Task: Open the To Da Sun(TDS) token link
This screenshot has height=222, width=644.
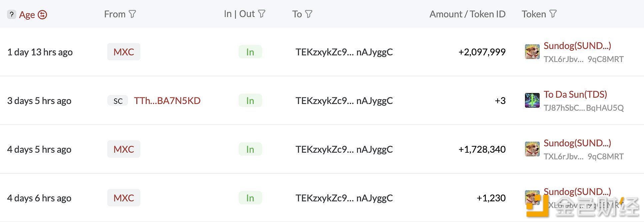Action: point(575,94)
